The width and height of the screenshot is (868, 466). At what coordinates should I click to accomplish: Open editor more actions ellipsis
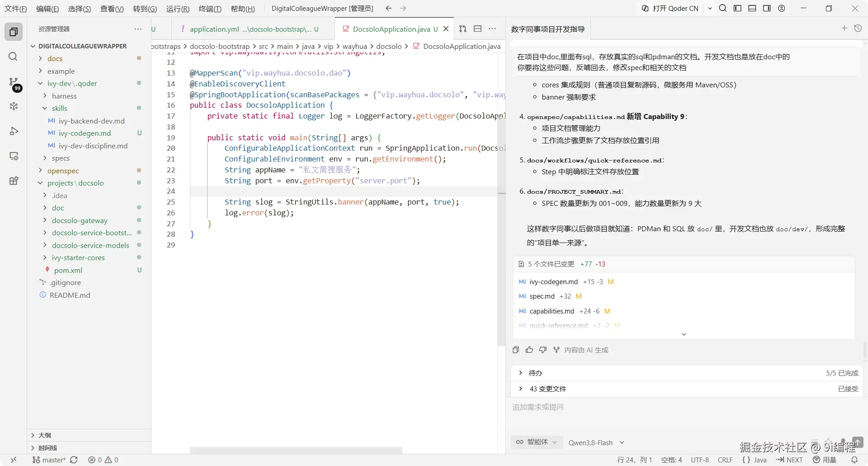pyautogui.click(x=492, y=29)
